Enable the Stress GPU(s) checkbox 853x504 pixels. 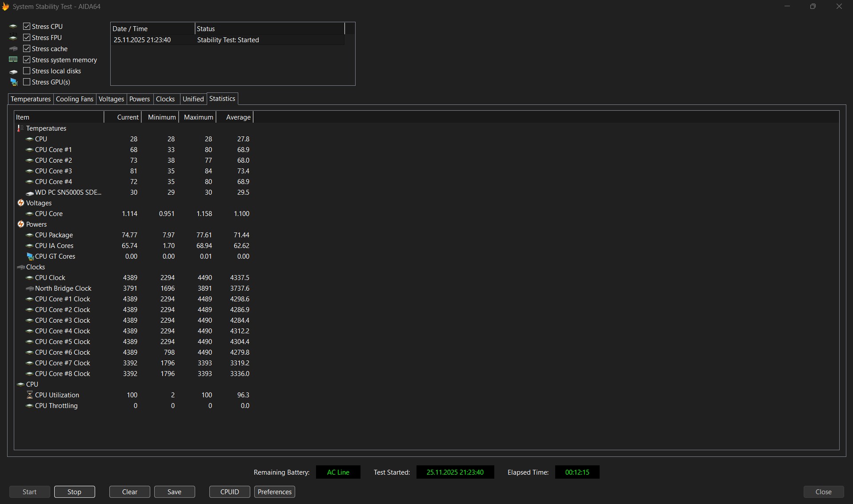pos(27,82)
